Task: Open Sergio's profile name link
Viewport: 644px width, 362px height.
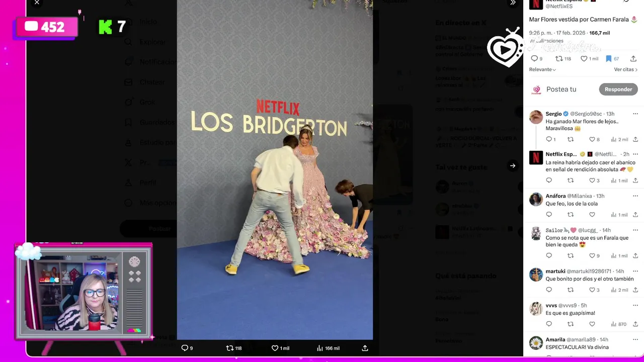Action: pyautogui.click(x=553, y=114)
